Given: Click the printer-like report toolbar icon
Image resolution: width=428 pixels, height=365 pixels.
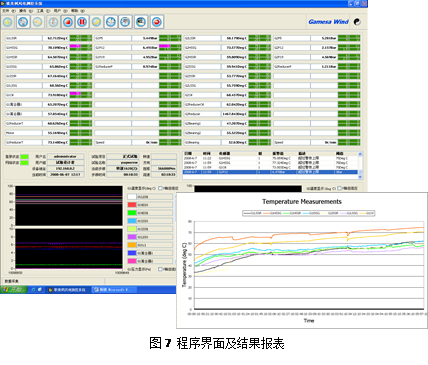Looking at the screenshot, I should click(125, 22).
